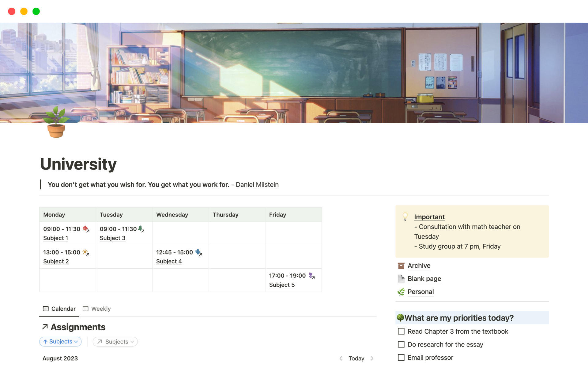This screenshot has width=588, height=368.
Task: Open the Subject 3 link
Action: point(112,238)
